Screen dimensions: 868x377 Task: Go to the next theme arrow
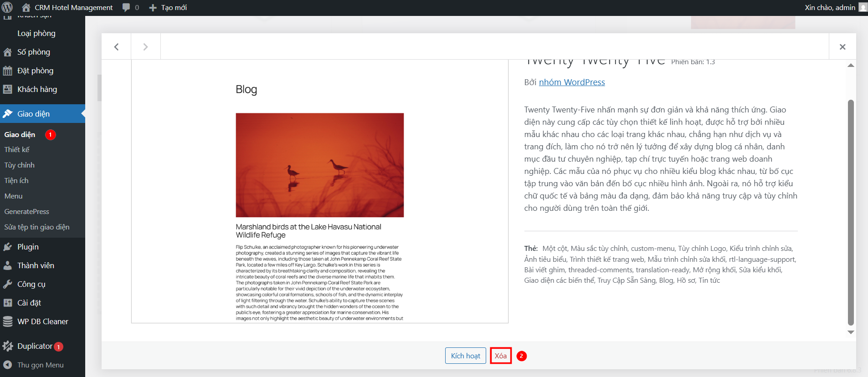coord(145,46)
